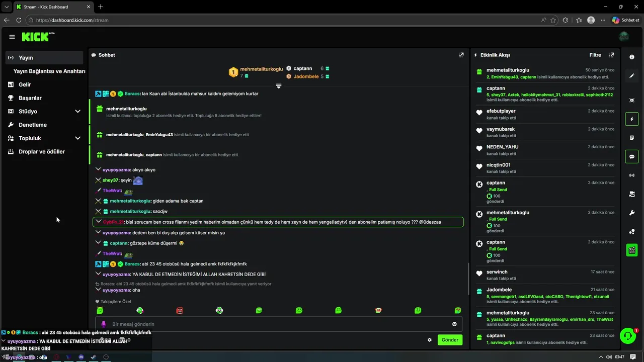644x362 pixels.
Task: Open the browser tab list dropdown
Action: coord(7,7)
